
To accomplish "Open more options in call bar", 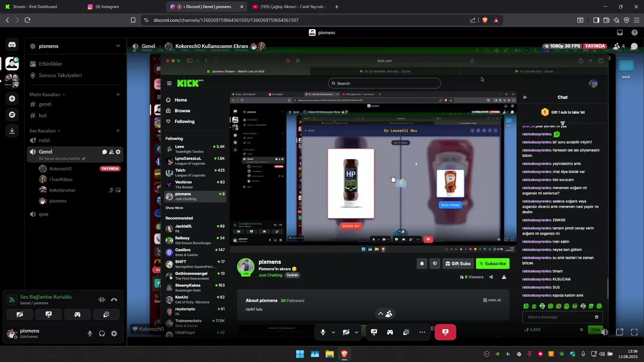I will click(x=422, y=332).
